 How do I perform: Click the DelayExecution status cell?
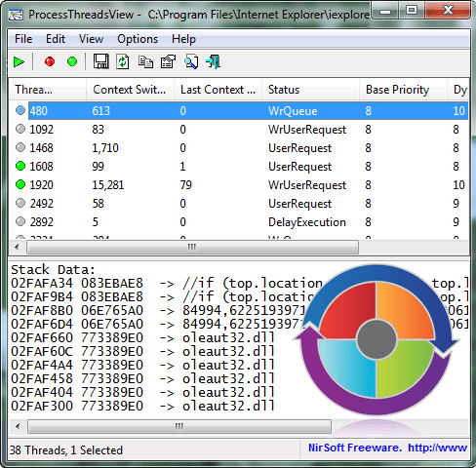pos(307,222)
